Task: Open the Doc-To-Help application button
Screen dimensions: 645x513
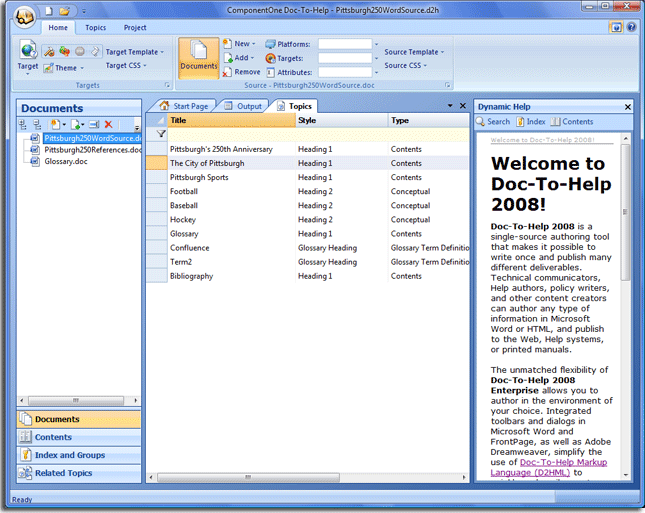Action: [24, 16]
